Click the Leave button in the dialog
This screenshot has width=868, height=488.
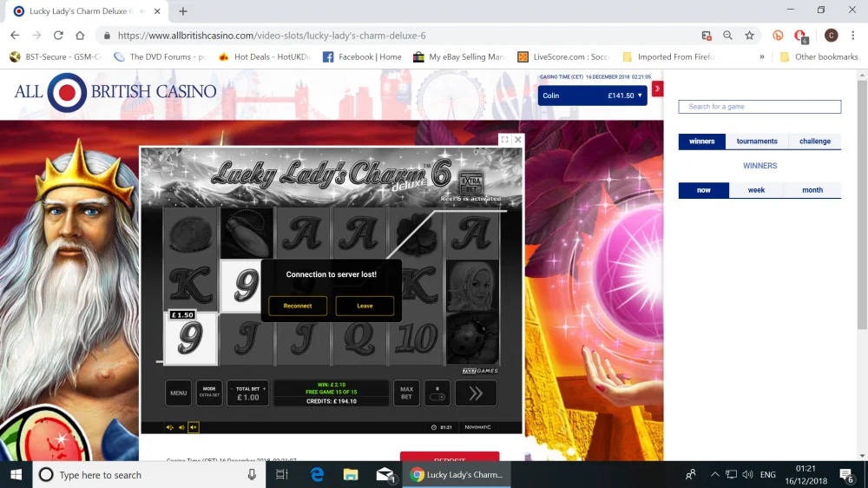[365, 306]
